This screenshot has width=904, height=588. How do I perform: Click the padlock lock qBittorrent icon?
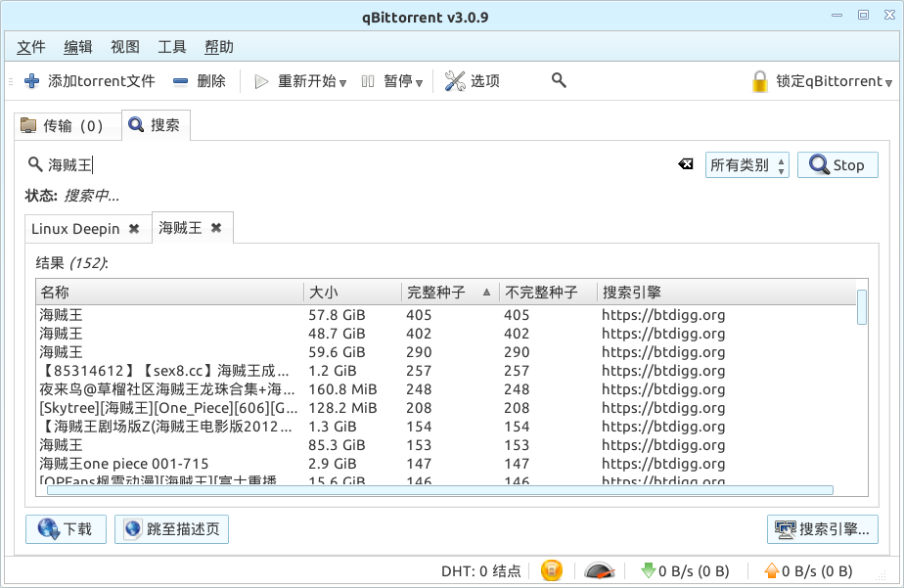click(760, 81)
